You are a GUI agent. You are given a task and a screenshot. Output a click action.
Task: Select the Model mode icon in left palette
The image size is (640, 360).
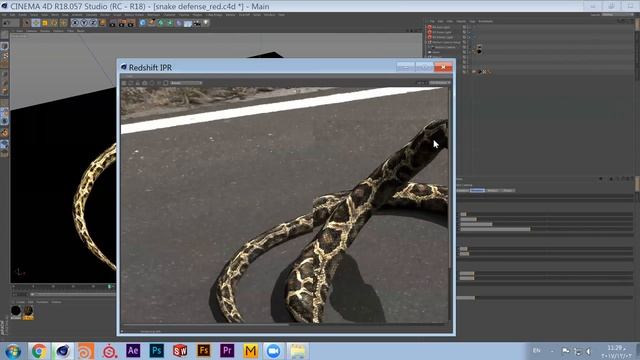(4, 46)
